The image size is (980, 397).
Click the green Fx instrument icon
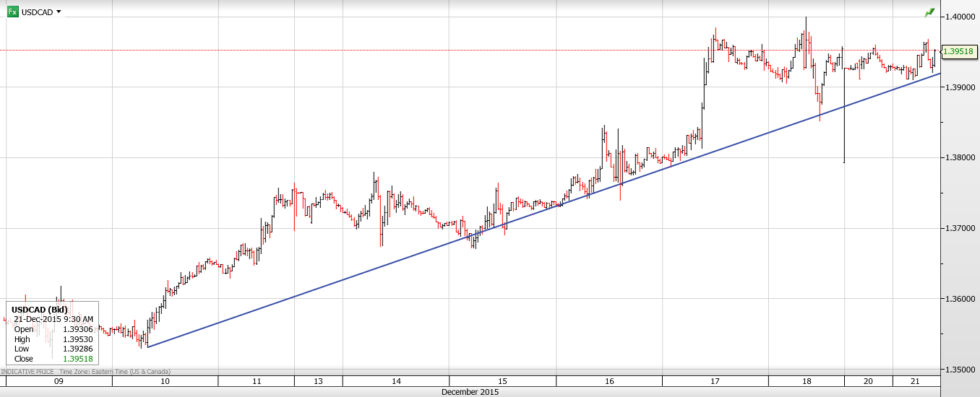coord(13,12)
